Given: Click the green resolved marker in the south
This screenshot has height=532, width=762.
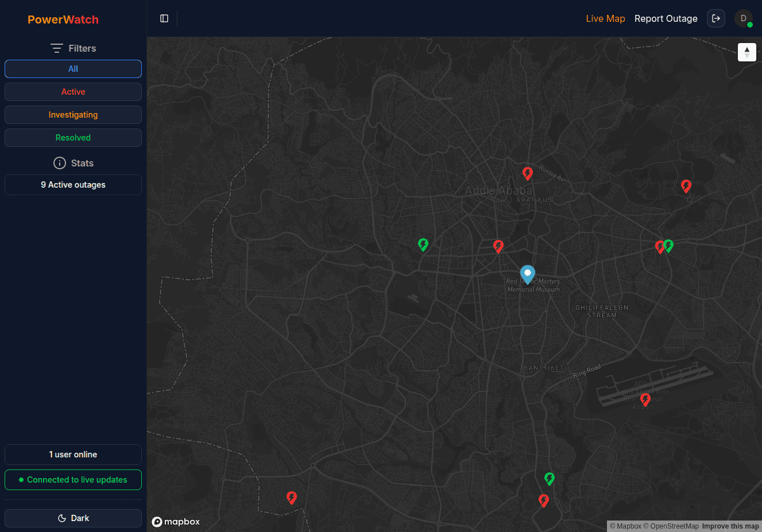Looking at the screenshot, I should point(550,479).
